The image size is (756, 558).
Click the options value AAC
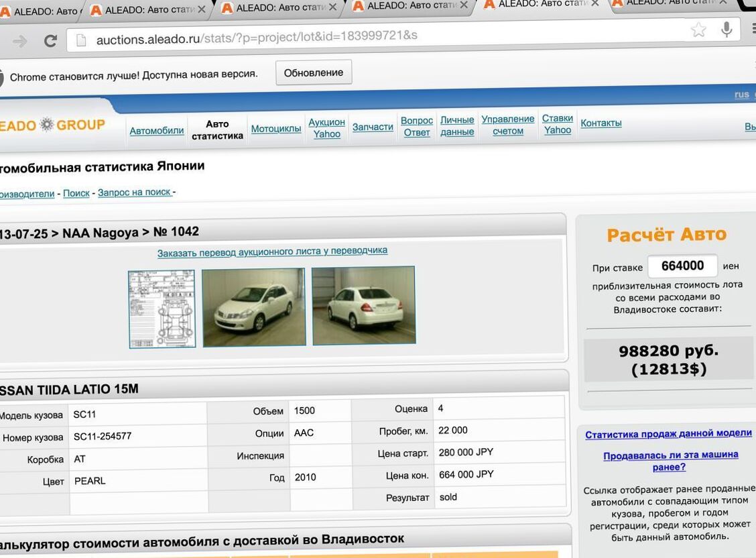304,433
